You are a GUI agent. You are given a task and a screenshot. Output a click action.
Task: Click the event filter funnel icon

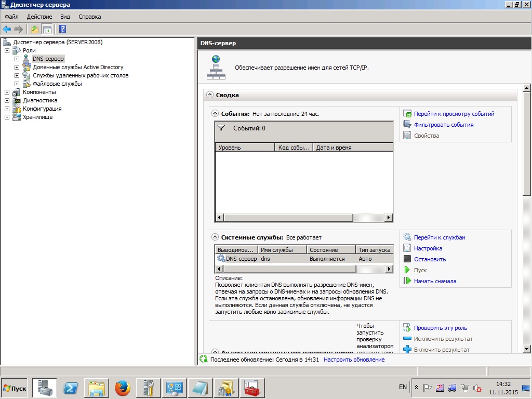[221, 128]
